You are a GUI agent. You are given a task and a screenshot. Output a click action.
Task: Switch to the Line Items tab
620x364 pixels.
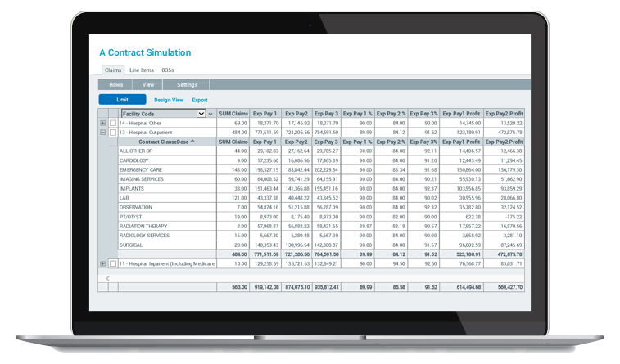click(141, 70)
